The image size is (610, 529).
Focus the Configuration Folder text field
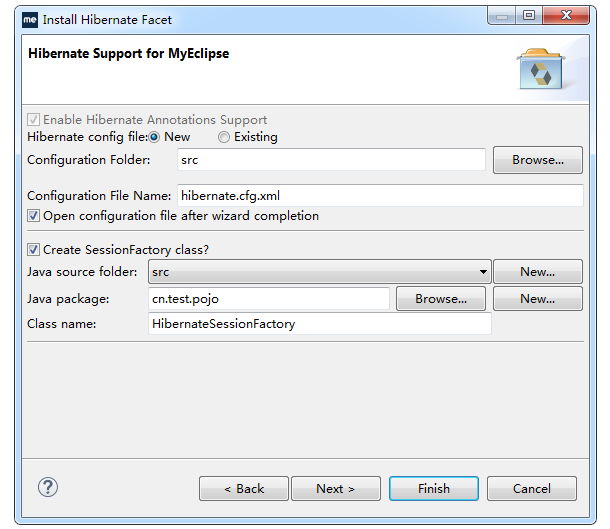(x=331, y=159)
